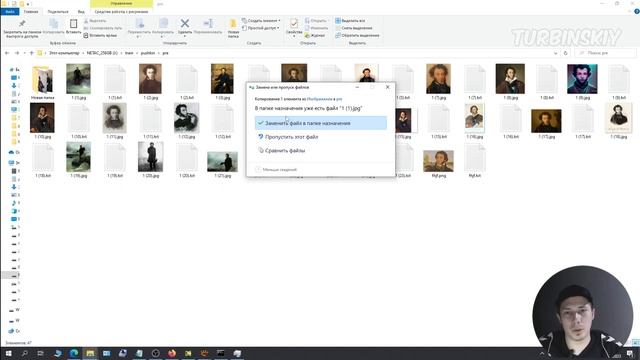Viewport: 640px width, 360px height.
Task: Open Task View on the taskbar
Action: click(x=40, y=353)
